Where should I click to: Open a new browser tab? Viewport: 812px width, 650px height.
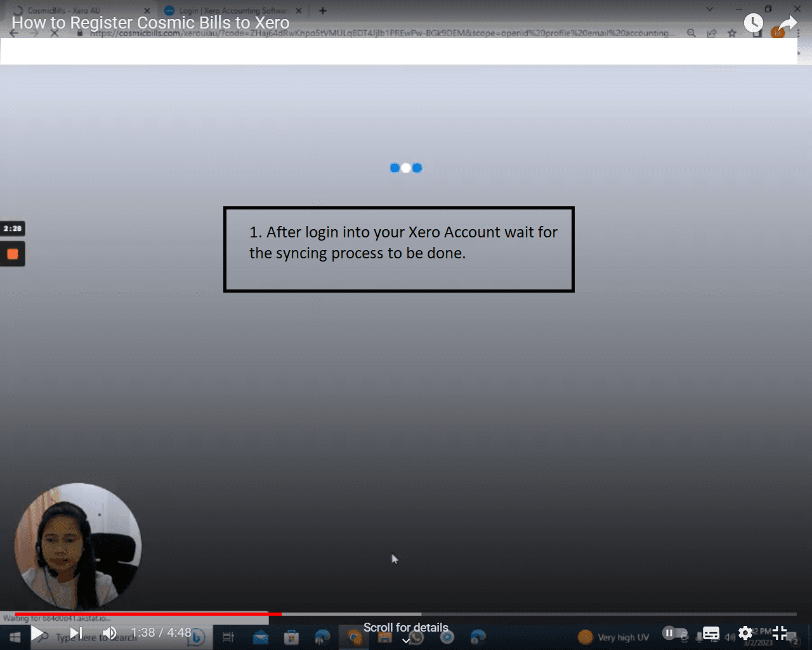(323, 11)
